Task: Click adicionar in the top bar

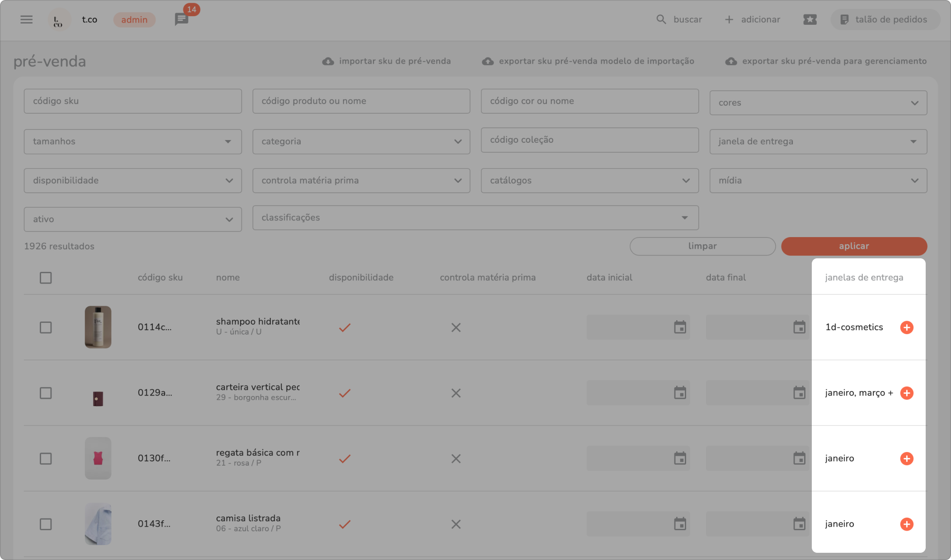Action: point(753,19)
